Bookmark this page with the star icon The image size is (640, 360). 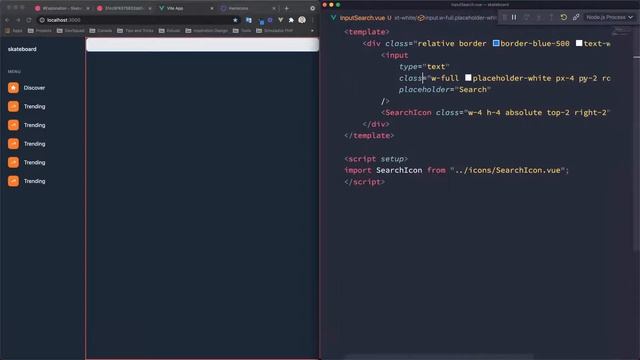pyautogui.click(x=235, y=20)
